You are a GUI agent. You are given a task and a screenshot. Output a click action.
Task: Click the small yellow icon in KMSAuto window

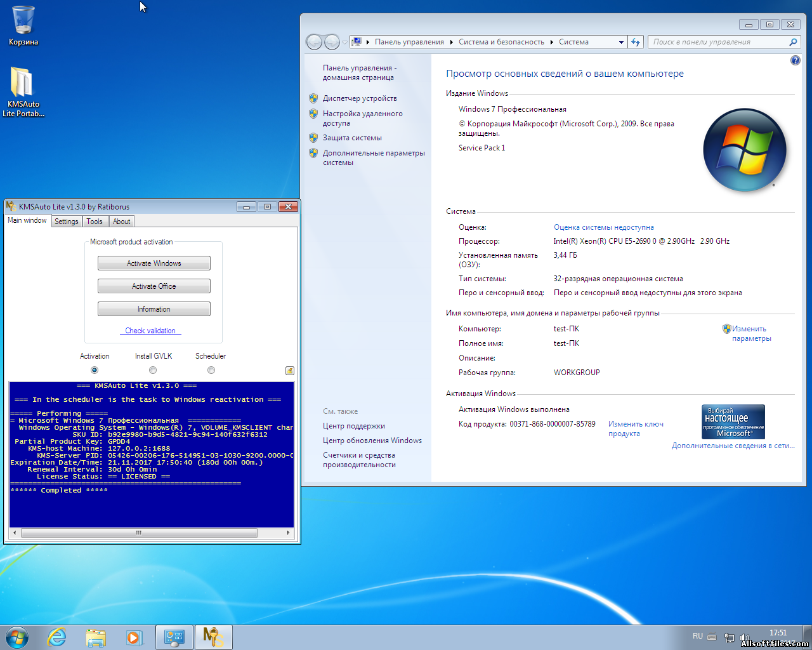pyautogui.click(x=289, y=371)
